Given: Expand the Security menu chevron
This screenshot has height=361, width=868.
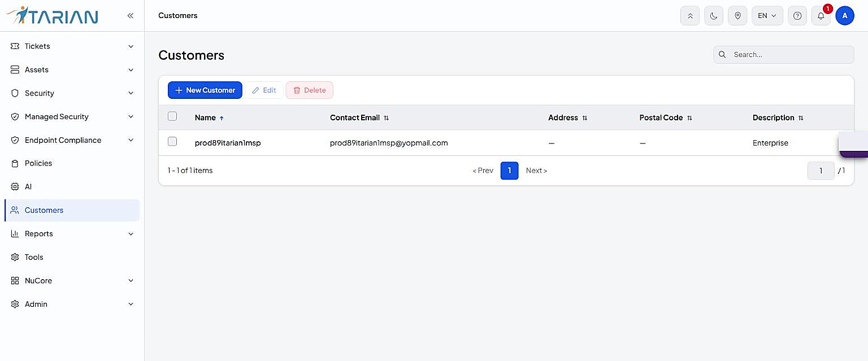Looking at the screenshot, I should 131,93.
